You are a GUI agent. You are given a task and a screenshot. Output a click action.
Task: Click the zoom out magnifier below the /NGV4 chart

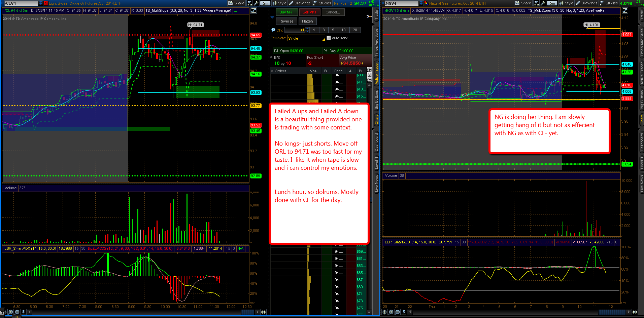pyautogui.click(x=398, y=312)
